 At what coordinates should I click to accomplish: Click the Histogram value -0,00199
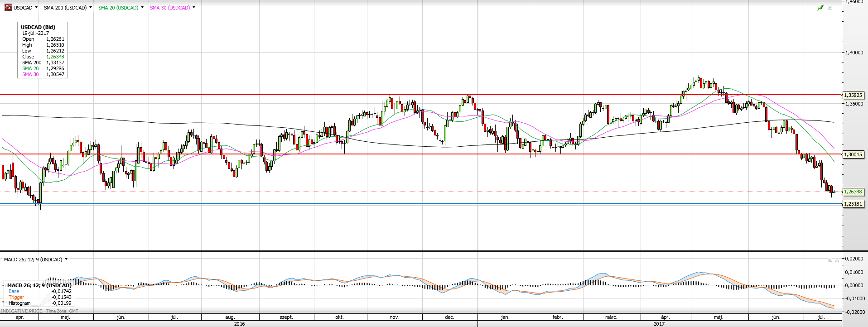point(62,303)
